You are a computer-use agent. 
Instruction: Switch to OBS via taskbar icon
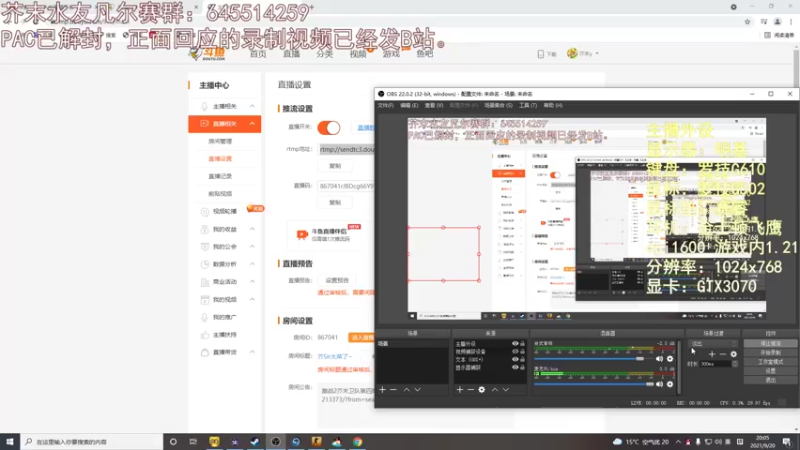point(276,442)
